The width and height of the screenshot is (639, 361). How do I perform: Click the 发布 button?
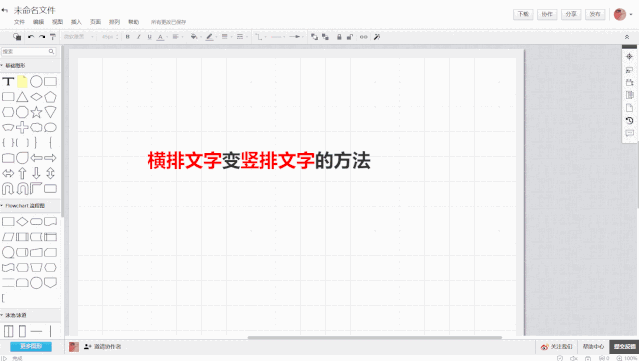click(x=595, y=14)
